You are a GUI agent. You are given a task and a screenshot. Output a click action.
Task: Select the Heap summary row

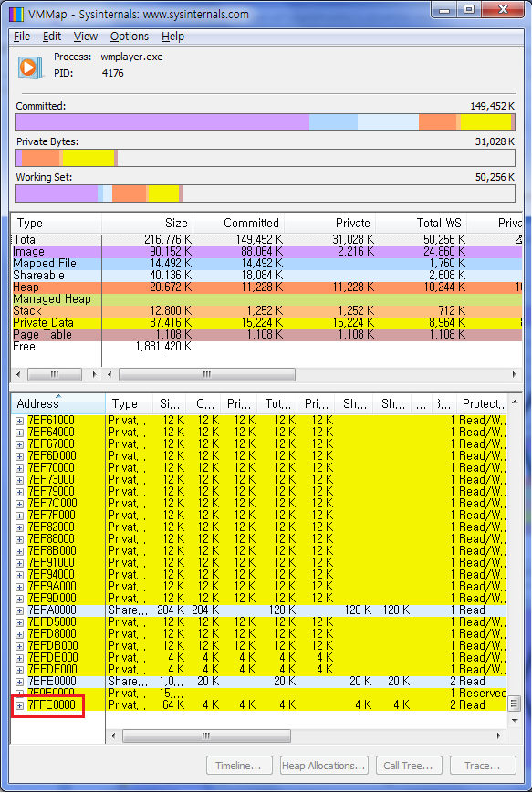(x=266, y=287)
